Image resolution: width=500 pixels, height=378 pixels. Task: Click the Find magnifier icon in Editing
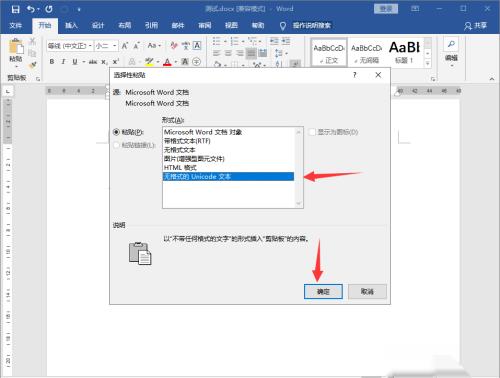(x=451, y=44)
